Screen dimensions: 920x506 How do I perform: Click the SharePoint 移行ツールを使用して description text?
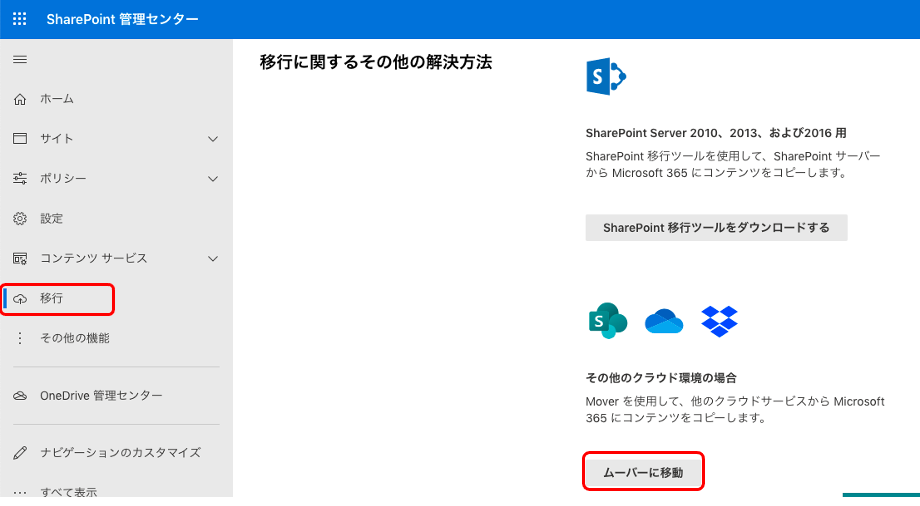[x=733, y=164]
